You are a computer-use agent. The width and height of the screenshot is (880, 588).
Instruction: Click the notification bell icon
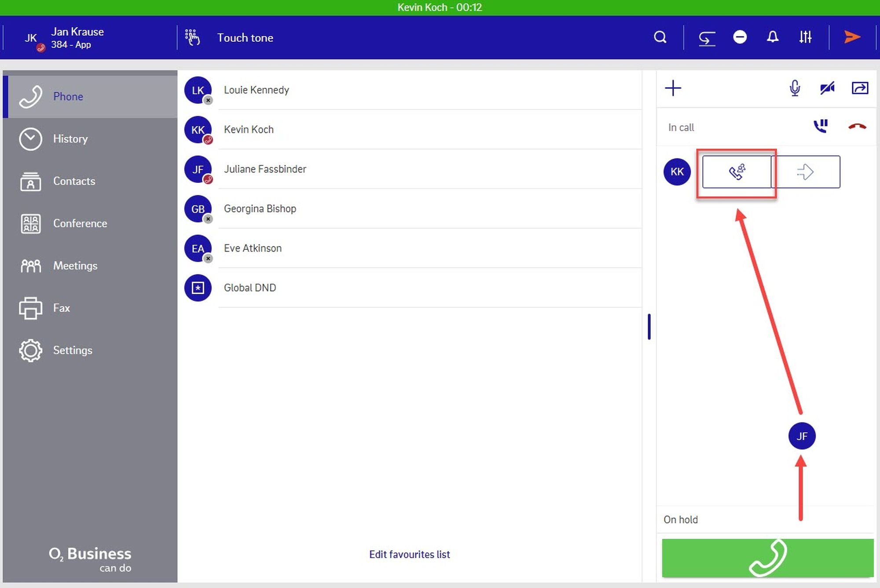point(772,37)
